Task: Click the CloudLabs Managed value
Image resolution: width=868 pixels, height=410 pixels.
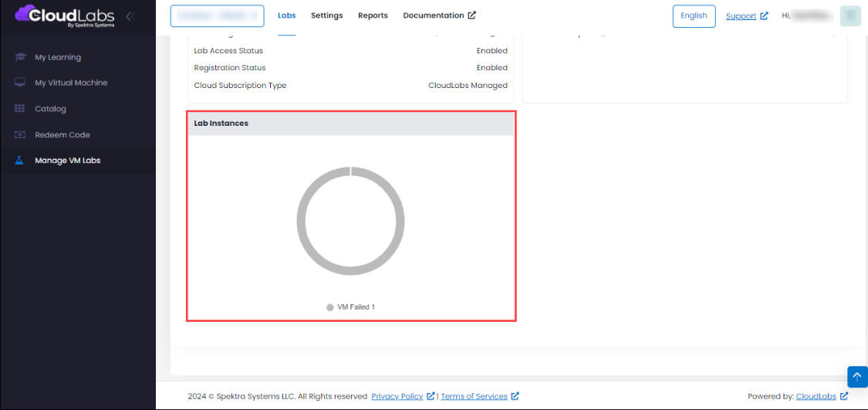Action: pyautogui.click(x=468, y=86)
